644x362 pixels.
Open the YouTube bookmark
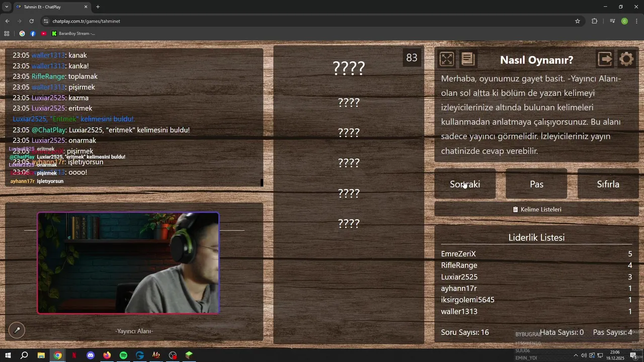tap(43, 34)
